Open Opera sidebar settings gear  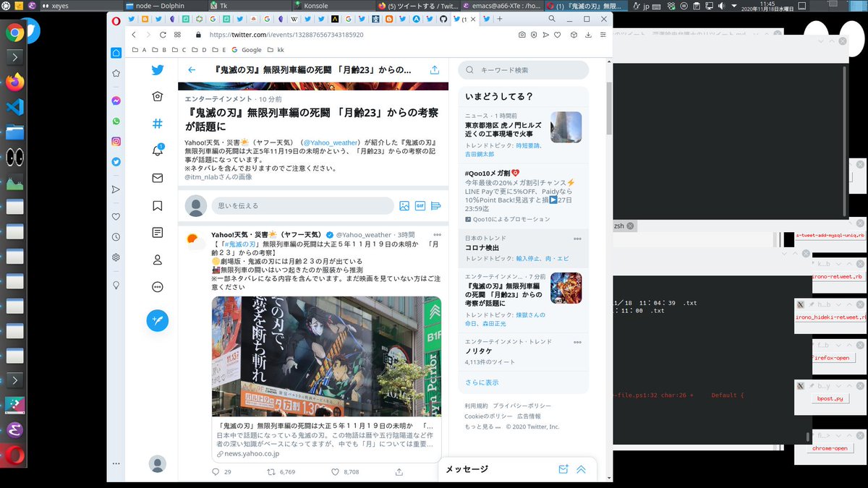click(116, 257)
